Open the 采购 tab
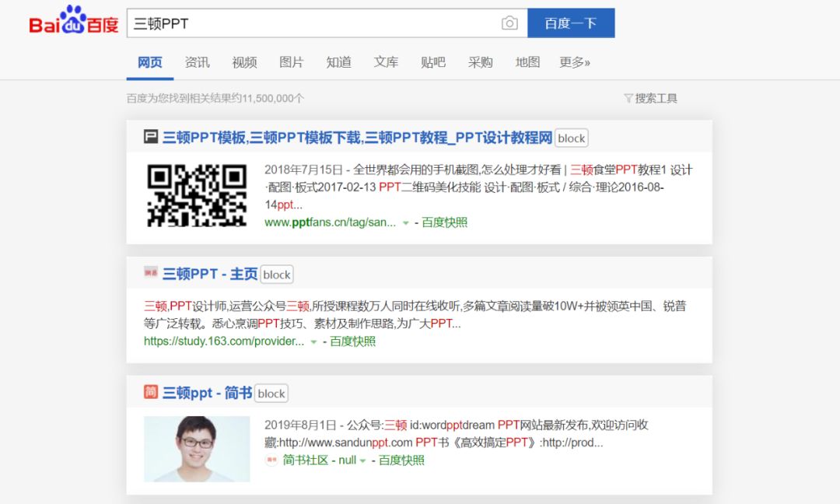 (x=480, y=62)
